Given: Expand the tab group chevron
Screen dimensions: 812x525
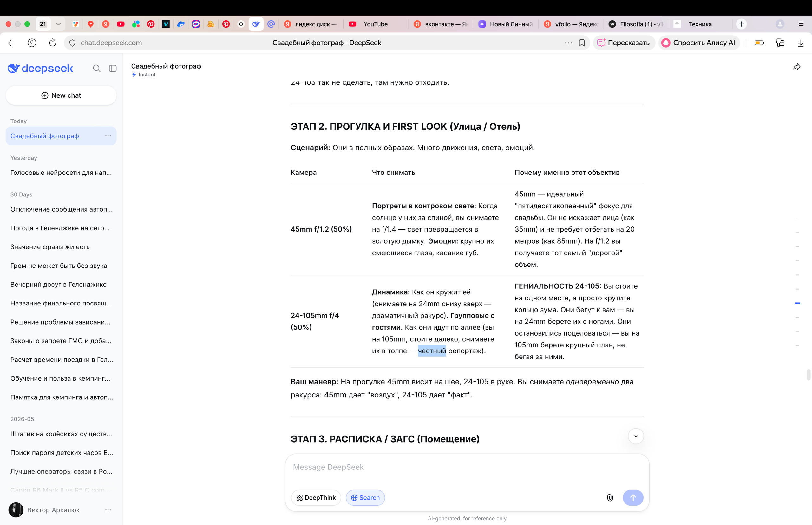Looking at the screenshot, I should [58, 24].
